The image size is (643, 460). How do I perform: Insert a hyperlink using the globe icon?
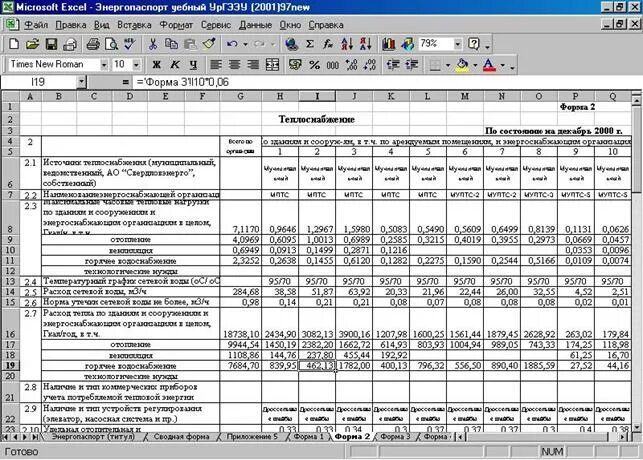click(292, 44)
